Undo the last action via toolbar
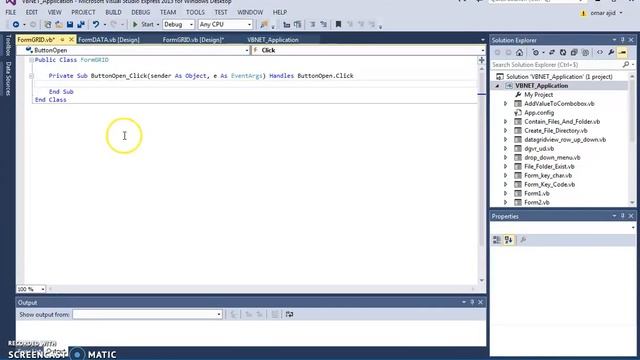The image size is (640, 360). coord(96,24)
